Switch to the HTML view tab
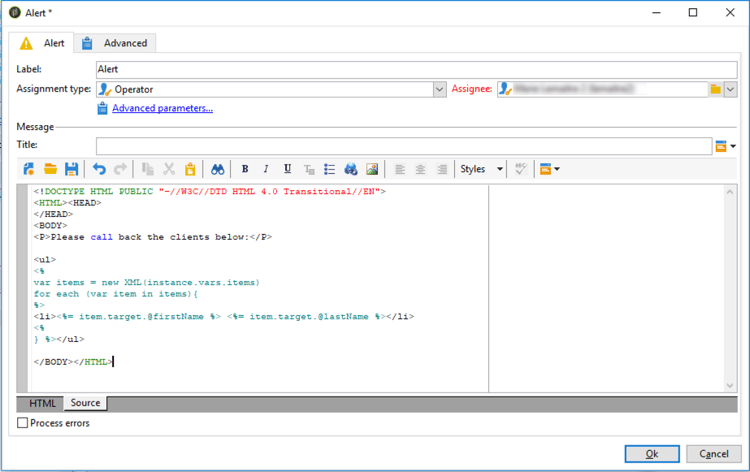750x472 pixels. tap(42, 403)
